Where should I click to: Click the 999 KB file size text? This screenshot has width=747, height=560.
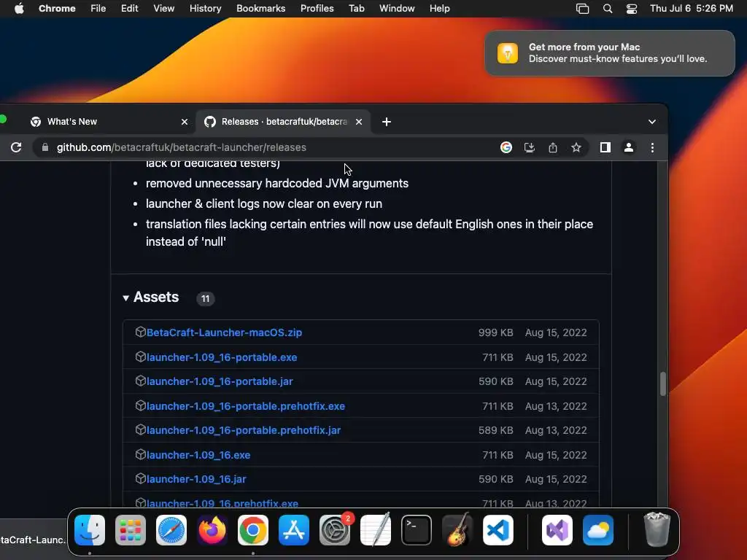[x=495, y=332]
